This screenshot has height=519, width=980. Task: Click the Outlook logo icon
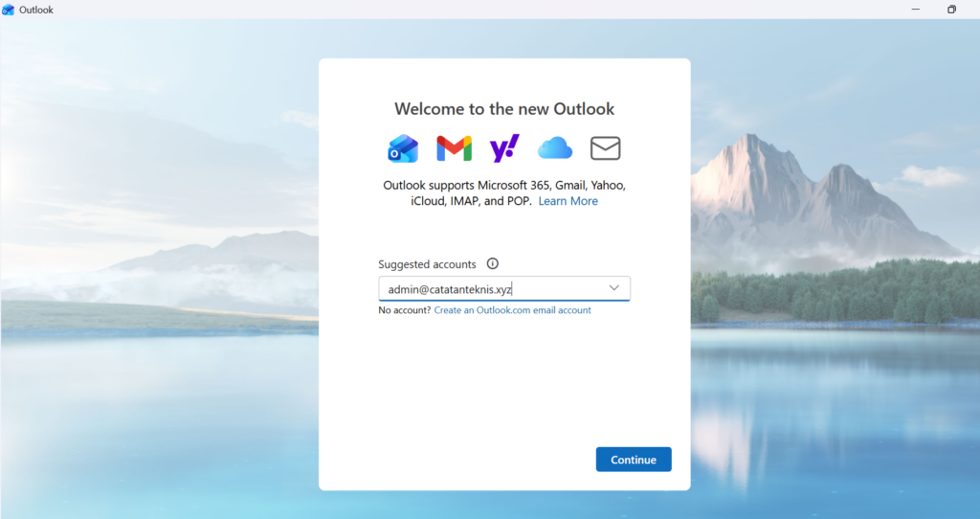click(x=403, y=148)
